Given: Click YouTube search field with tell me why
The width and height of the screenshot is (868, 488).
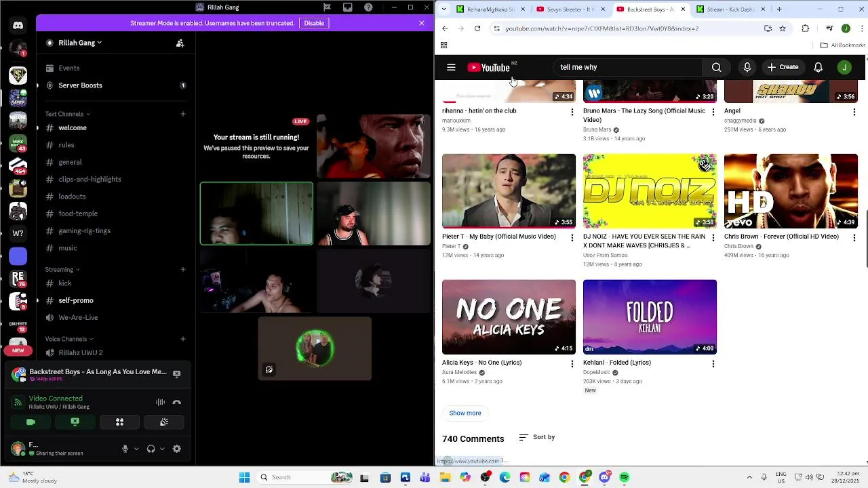Looking at the screenshot, I should click(x=627, y=67).
